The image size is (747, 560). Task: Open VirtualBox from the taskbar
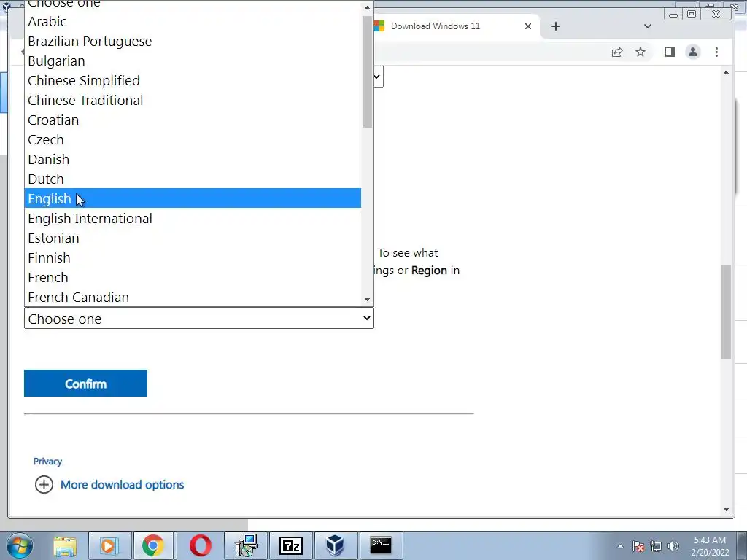[336, 545]
